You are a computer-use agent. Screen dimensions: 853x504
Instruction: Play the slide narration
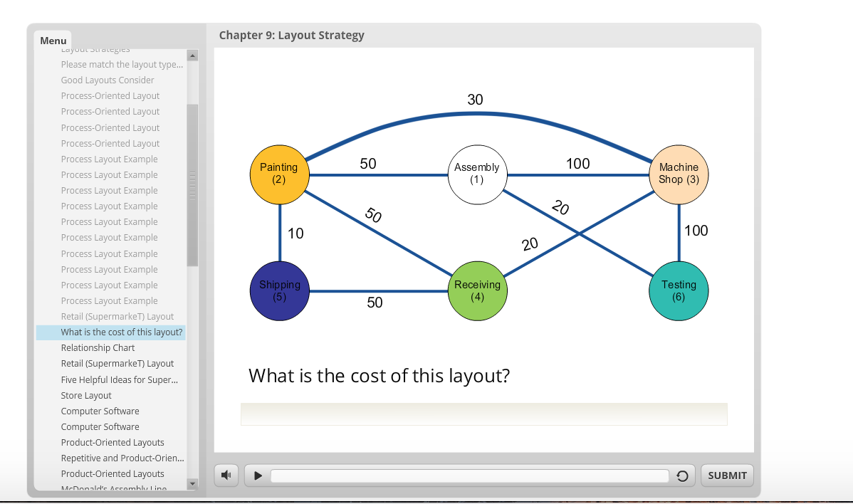click(x=256, y=475)
